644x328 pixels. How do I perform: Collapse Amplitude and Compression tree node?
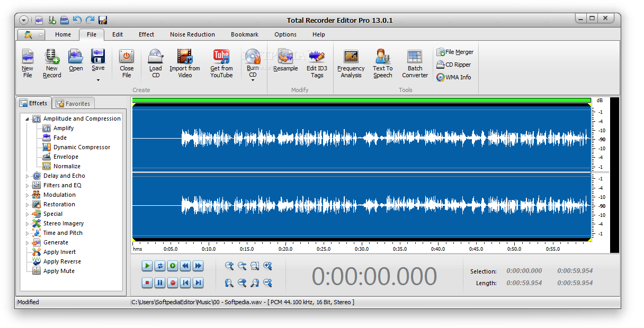pos(28,119)
